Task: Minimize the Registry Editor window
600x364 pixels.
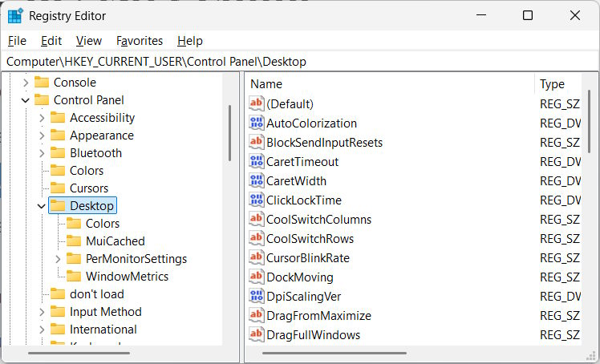Action: 481,15
